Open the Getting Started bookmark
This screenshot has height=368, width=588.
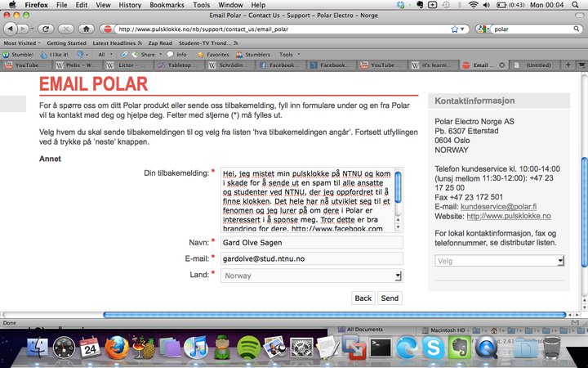coord(66,43)
